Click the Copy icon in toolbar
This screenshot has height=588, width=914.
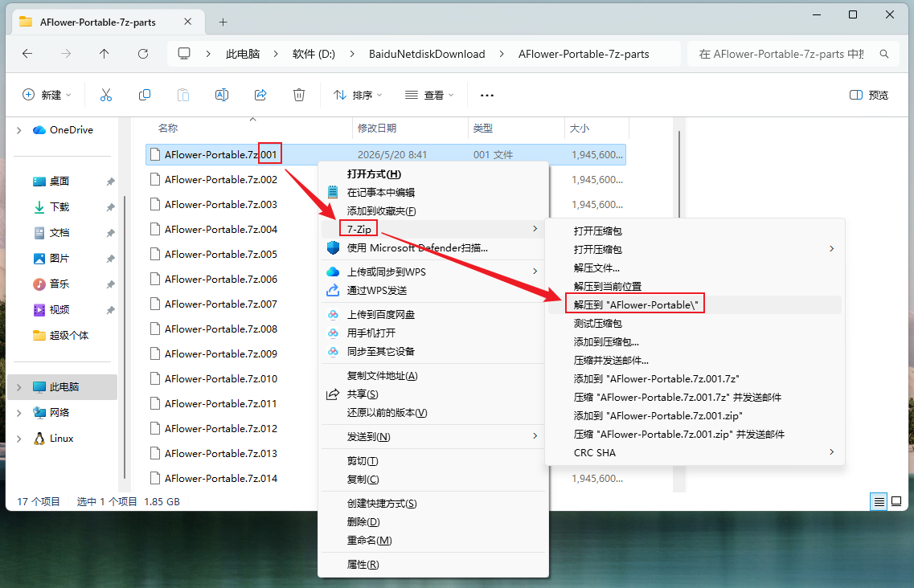pyautogui.click(x=144, y=95)
